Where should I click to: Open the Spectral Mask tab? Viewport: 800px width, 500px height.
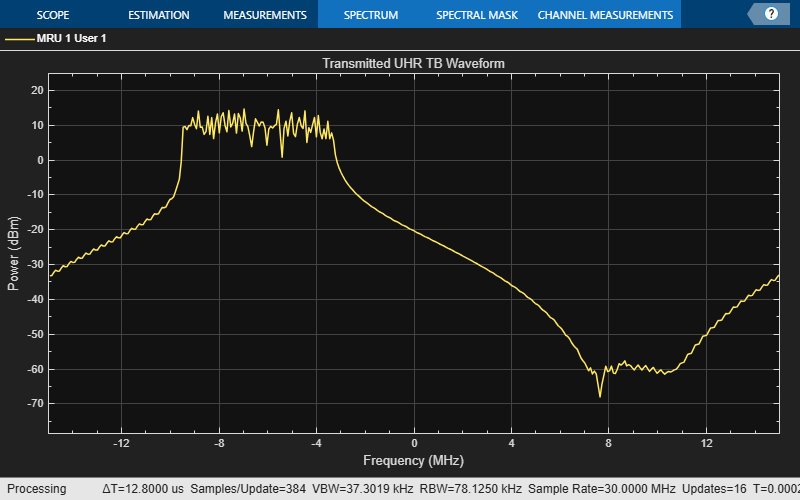click(x=475, y=15)
